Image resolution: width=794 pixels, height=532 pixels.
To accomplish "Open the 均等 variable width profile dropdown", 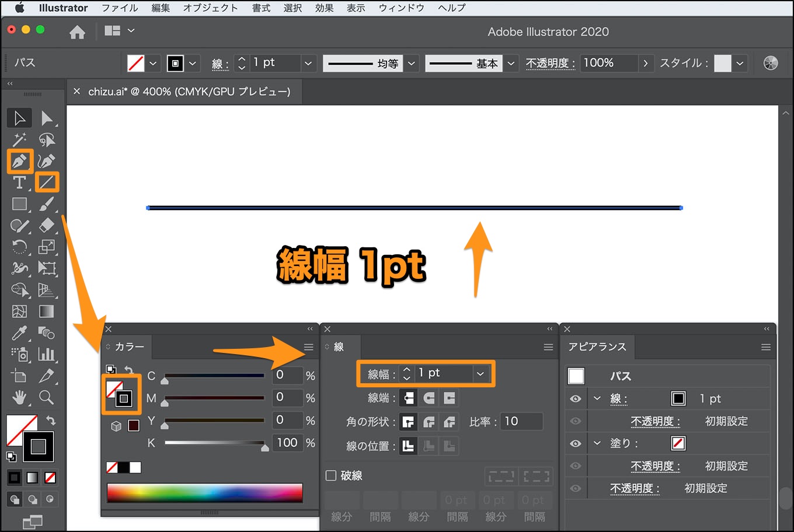I will (x=412, y=63).
